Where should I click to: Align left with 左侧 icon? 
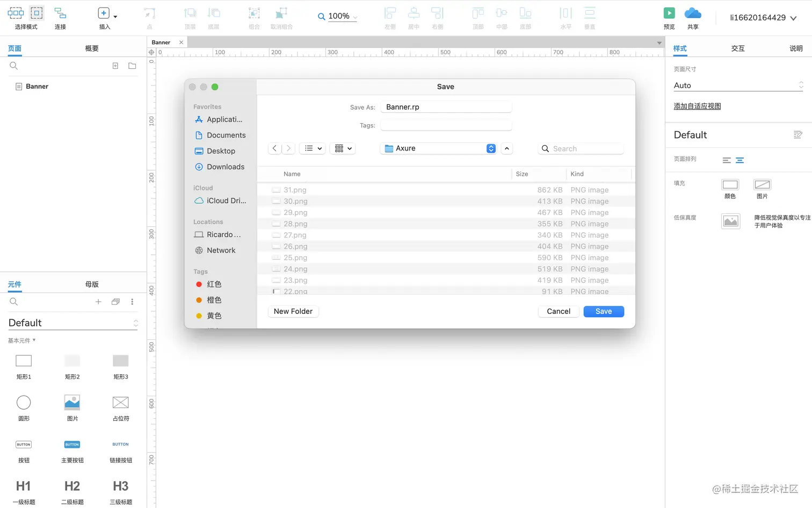[x=390, y=13]
